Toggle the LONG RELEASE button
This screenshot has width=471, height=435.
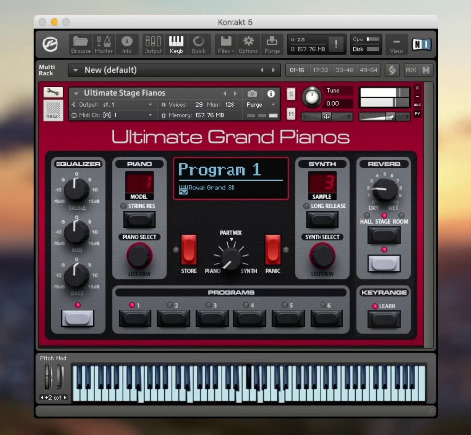[x=322, y=219]
